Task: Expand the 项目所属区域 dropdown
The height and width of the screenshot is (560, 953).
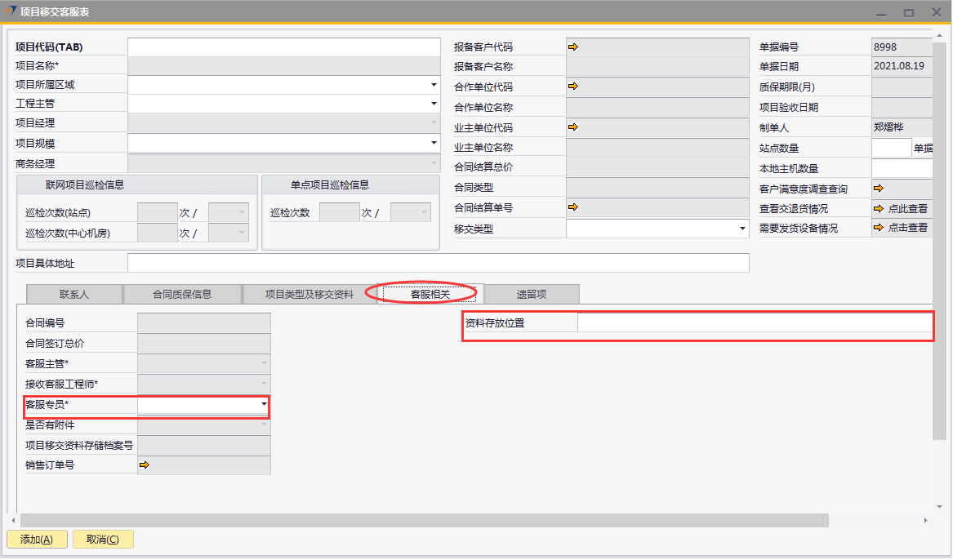Action: [x=434, y=84]
